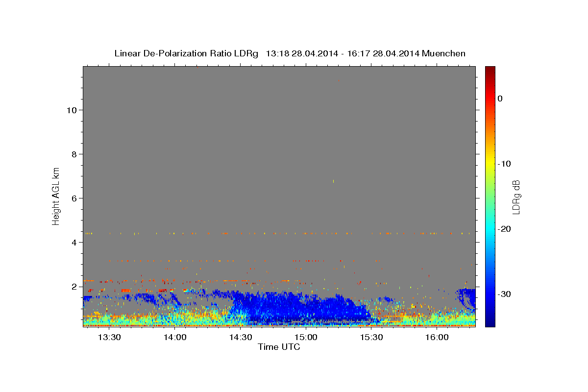The width and height of the screenshot is (588, 392).
Task: Click the 'Time UTC' axis label
Action: click(279, 347)
